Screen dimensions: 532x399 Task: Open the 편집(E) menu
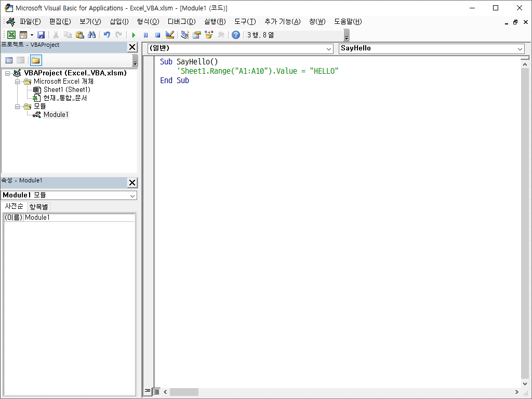pos(60,22)
